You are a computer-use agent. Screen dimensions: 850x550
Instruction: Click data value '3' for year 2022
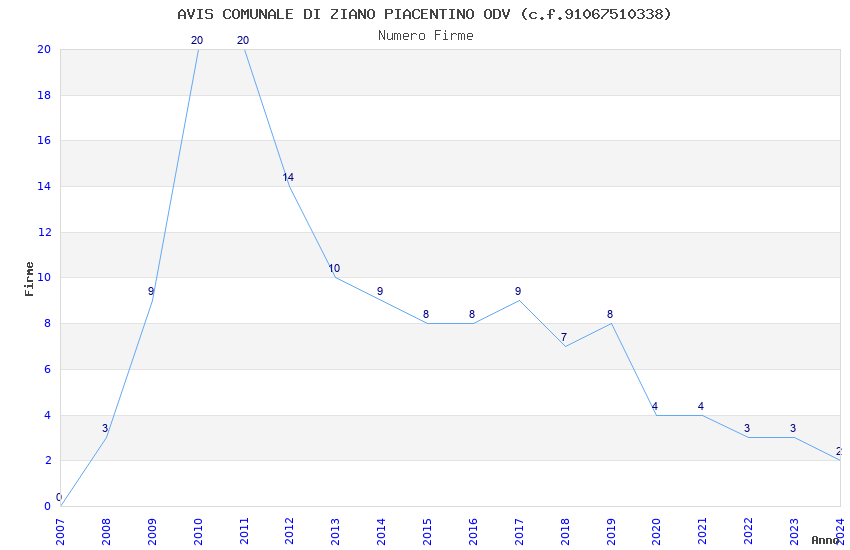pos(747,428)
